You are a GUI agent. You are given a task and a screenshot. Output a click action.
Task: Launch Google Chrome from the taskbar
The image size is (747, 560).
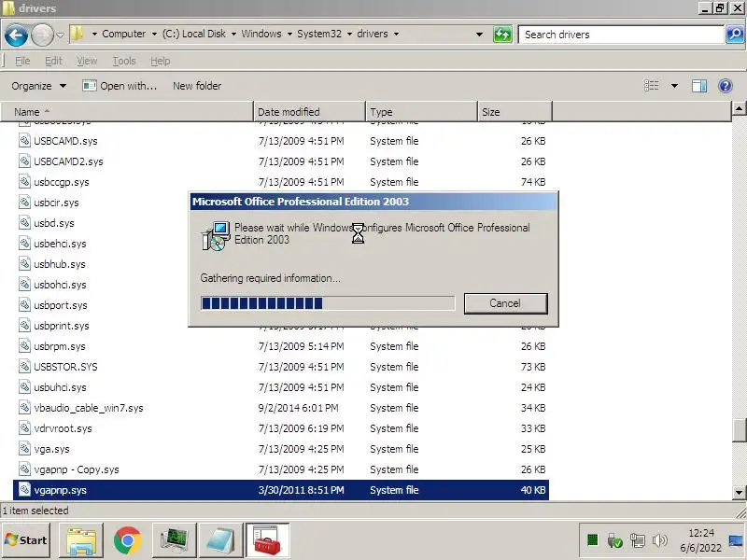127,540
